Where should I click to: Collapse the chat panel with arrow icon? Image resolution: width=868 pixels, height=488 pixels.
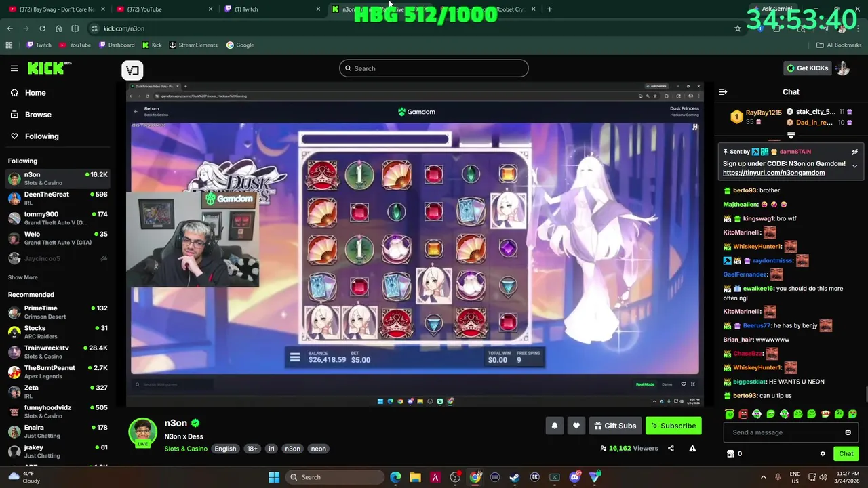pyautogui.click(x=723, y=92)
